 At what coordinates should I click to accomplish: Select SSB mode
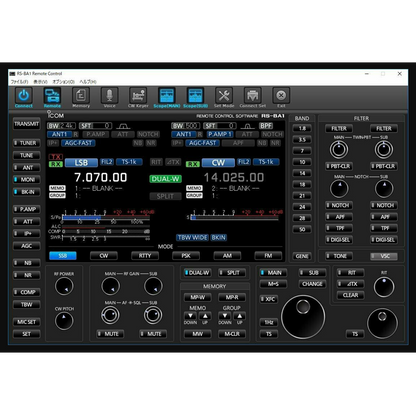coord(63,256)
